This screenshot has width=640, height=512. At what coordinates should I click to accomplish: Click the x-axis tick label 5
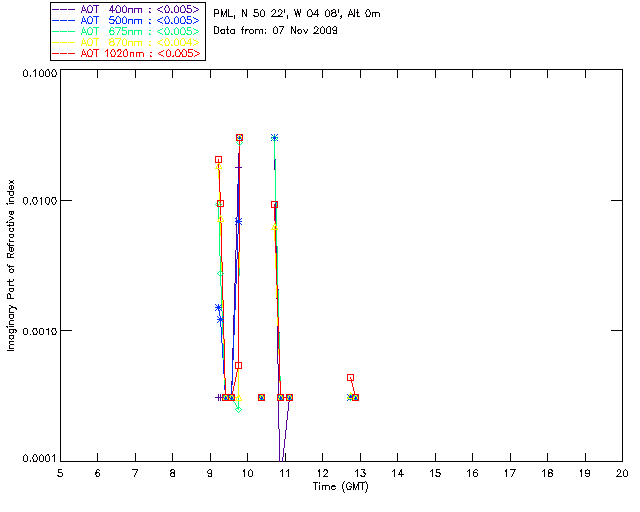point(60,474)
